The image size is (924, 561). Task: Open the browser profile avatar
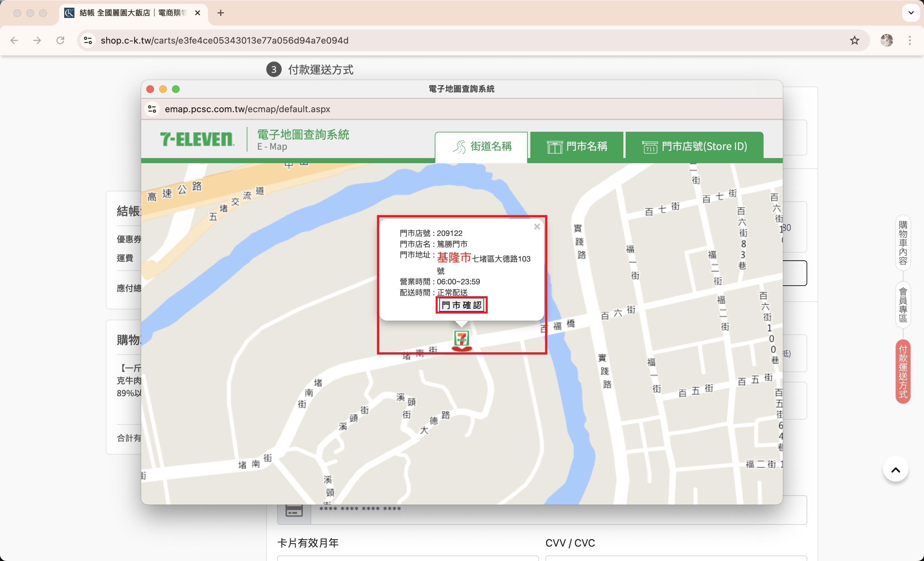[x=886, y=40]
